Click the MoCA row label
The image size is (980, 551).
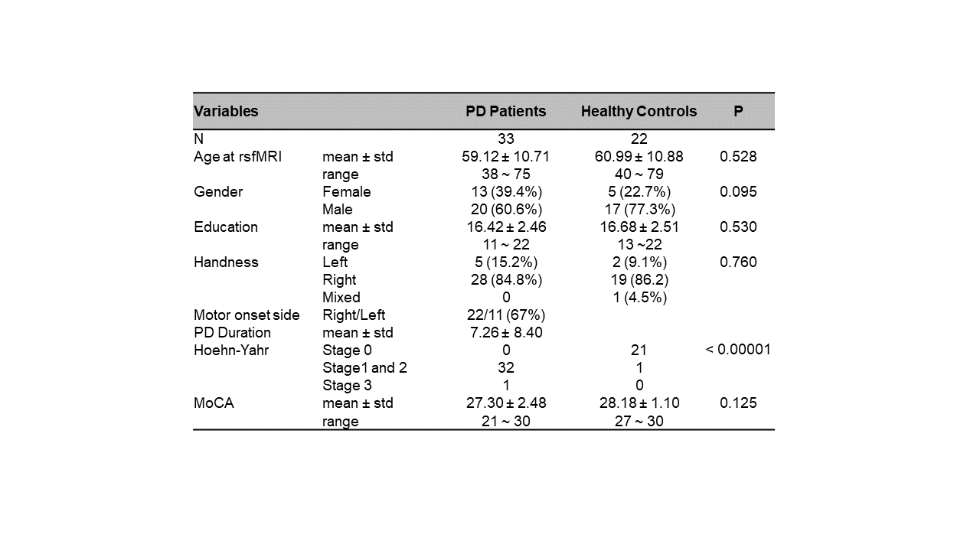coord(214,403)
